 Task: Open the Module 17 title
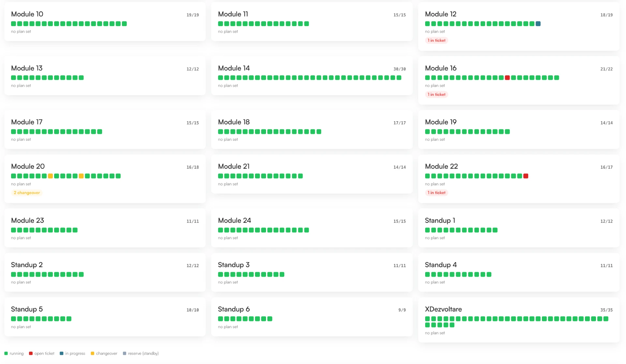[27, 122]
